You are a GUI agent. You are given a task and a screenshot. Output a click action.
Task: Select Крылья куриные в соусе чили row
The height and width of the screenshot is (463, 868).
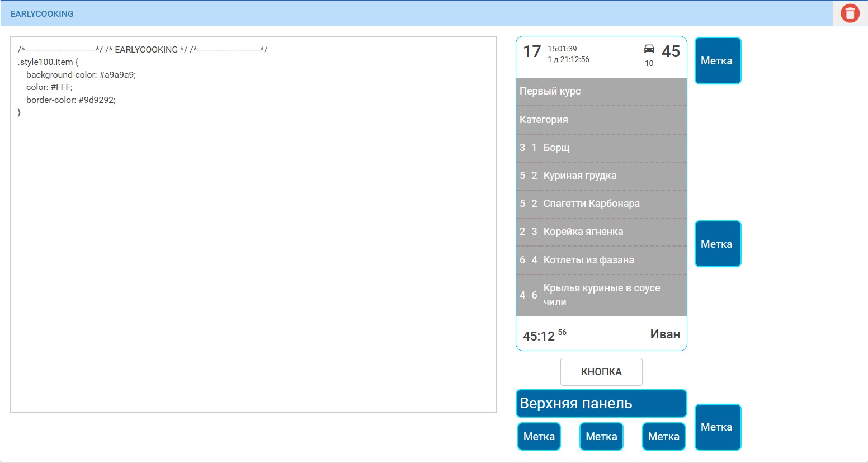601,295
